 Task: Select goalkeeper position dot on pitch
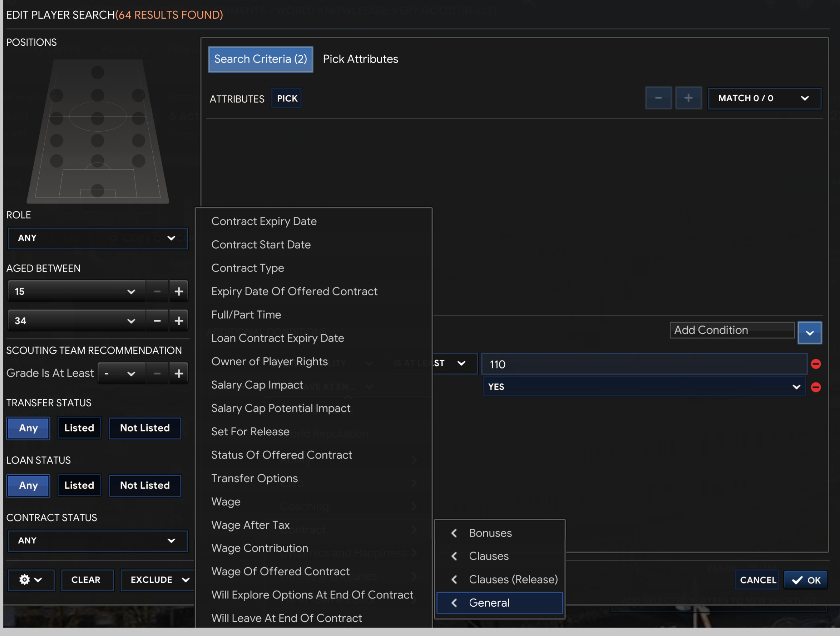click(98, 190)
